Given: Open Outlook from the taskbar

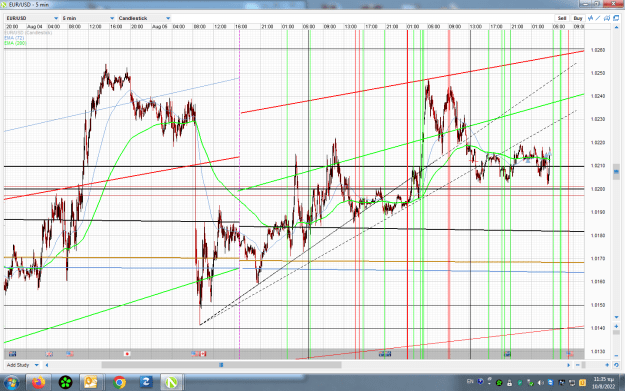Looking at the screenshot, I should (91, 383).
